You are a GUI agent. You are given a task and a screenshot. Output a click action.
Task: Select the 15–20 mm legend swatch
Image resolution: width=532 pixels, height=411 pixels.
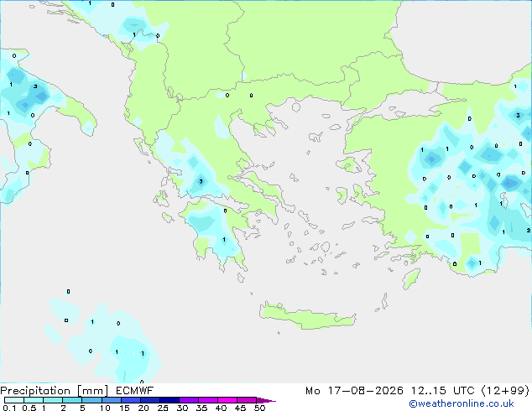coord(131,400)
